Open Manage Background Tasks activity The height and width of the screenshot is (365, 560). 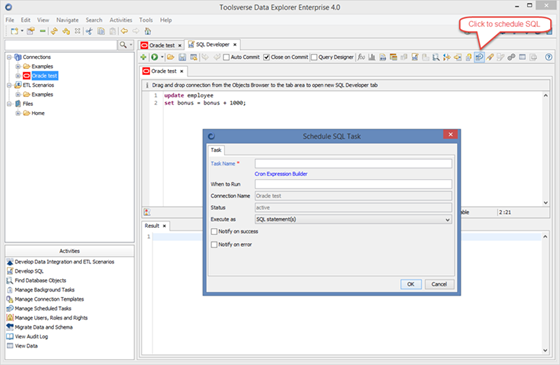click(45, 290)
